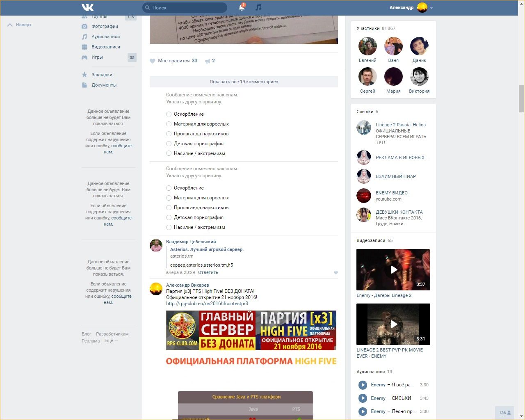
Task: Open the ДЕВУШКИ КОНТАКТА link
Action: [399, 212]
